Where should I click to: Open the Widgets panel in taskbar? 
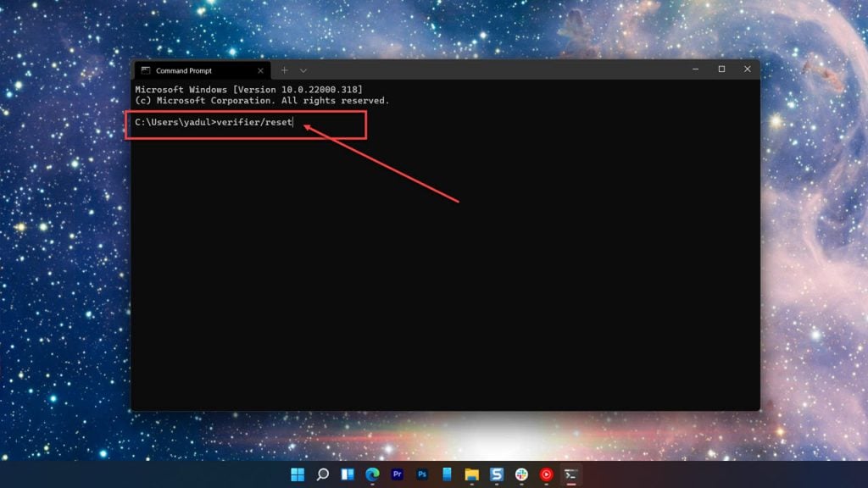[x=347, y=474]
